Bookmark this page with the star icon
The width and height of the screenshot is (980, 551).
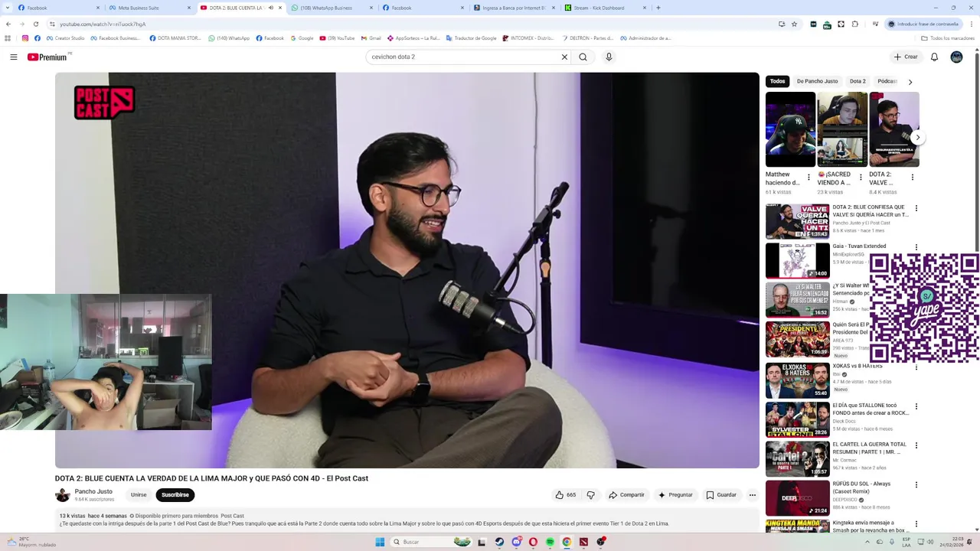pos(794,24)
